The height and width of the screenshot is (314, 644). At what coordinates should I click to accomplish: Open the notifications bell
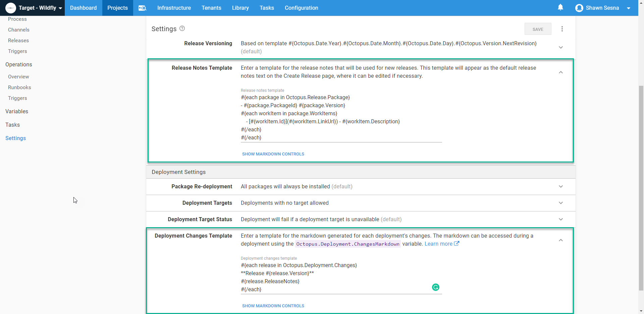[560, 7]
